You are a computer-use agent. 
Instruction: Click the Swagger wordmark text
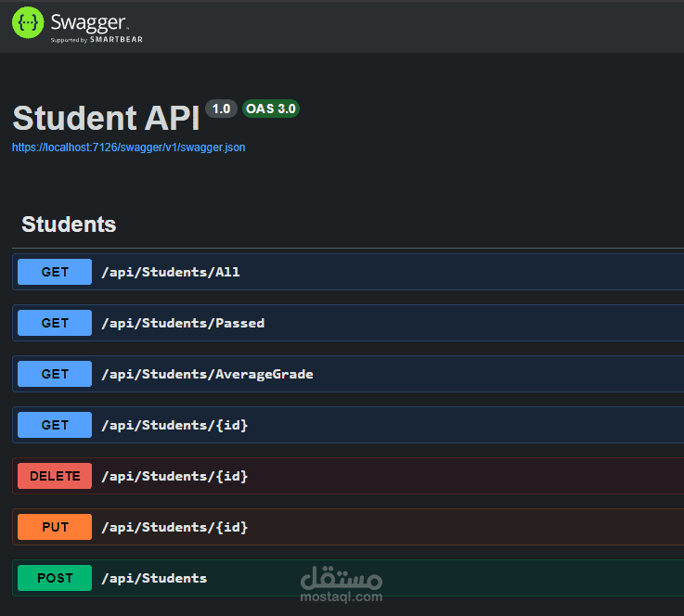click(89, 22)
